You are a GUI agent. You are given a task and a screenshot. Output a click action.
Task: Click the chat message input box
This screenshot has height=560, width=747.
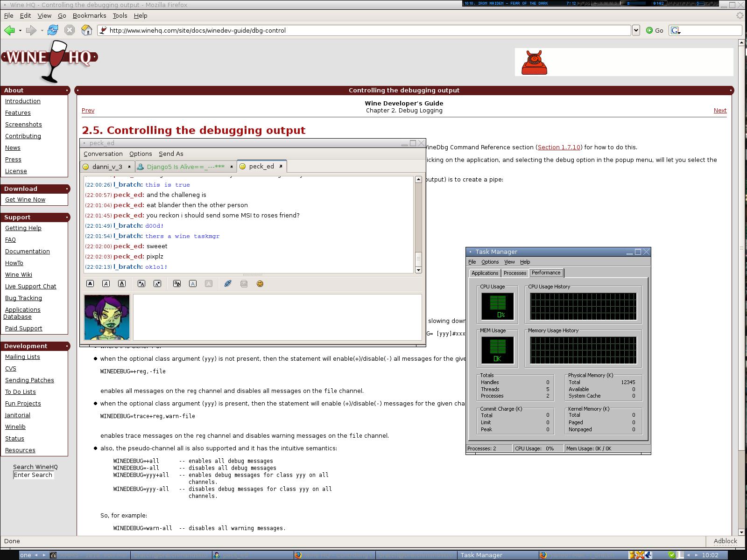click(277, 317)
